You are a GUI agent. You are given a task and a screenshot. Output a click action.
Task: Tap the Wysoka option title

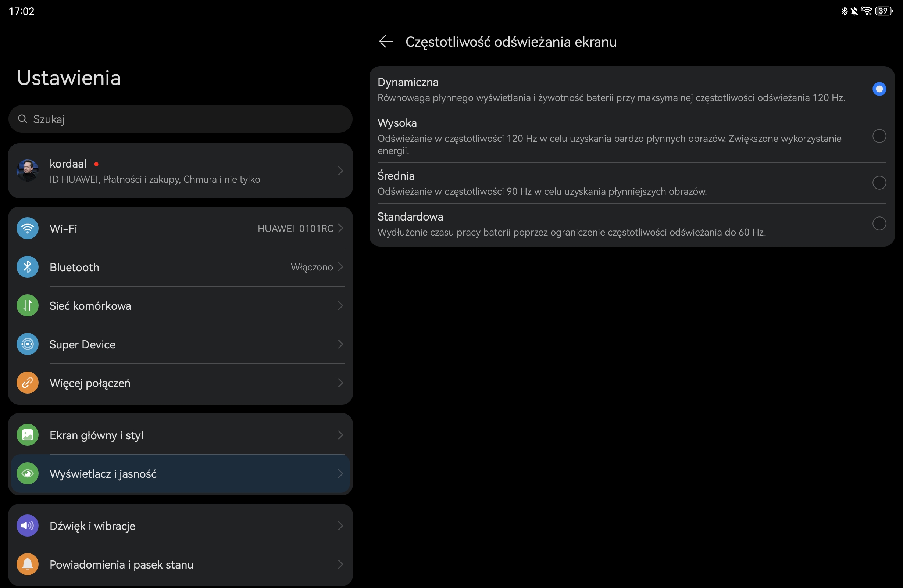(397, 123)
